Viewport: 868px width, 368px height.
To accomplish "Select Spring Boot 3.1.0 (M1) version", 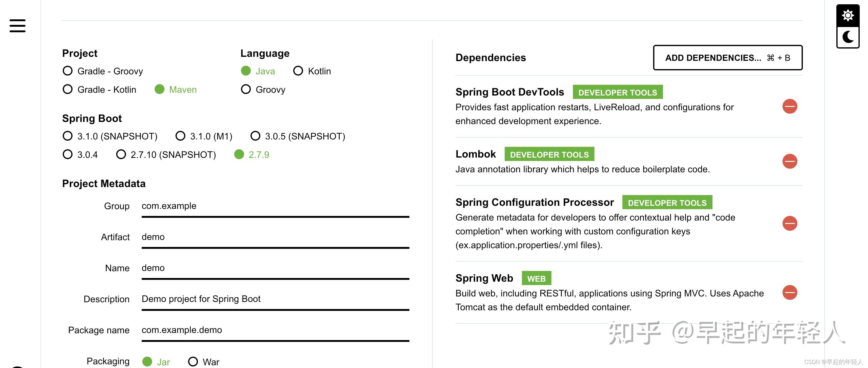I will (x=204, y=136).
